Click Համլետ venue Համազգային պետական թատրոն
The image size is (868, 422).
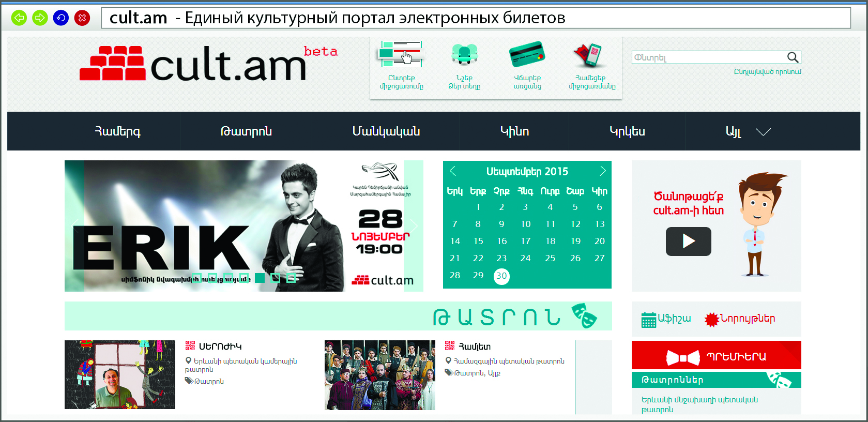click(x=509, y=361)
